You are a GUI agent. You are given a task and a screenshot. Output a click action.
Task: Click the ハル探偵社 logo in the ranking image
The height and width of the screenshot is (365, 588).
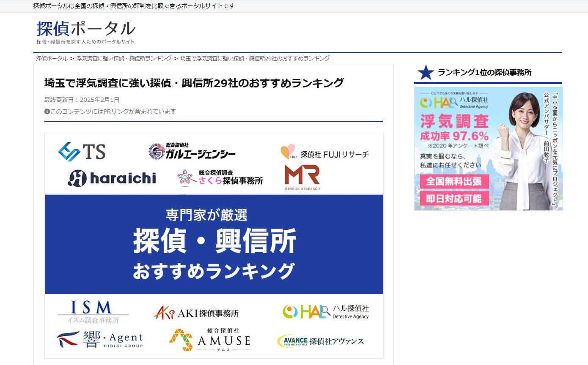(x=326, y=312)
